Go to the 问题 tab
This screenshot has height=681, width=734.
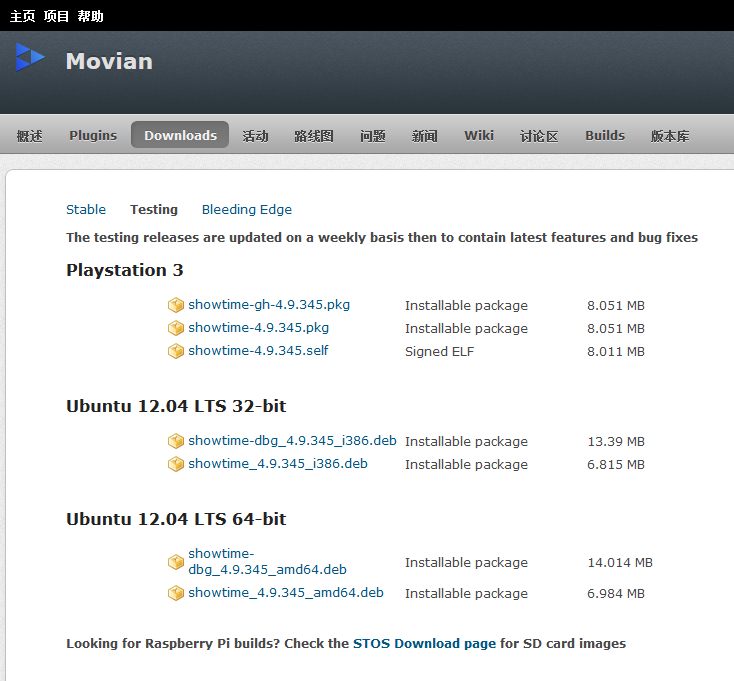[x=373, y=136]
